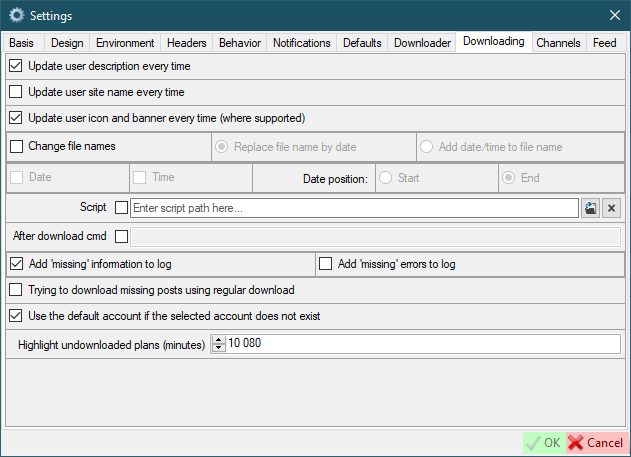This screenshot has width=631, height=457.
Task: Enable the After download cmd checkbox
Action: tap(122, 237)
